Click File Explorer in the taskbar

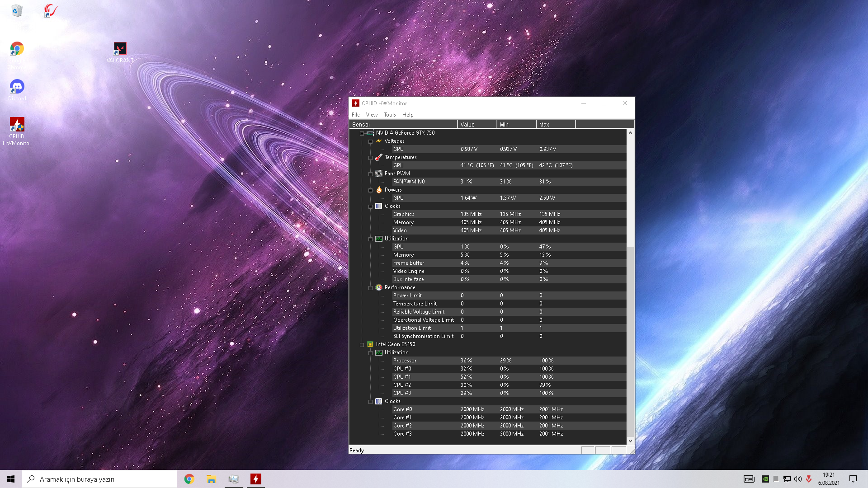[211, 479]
